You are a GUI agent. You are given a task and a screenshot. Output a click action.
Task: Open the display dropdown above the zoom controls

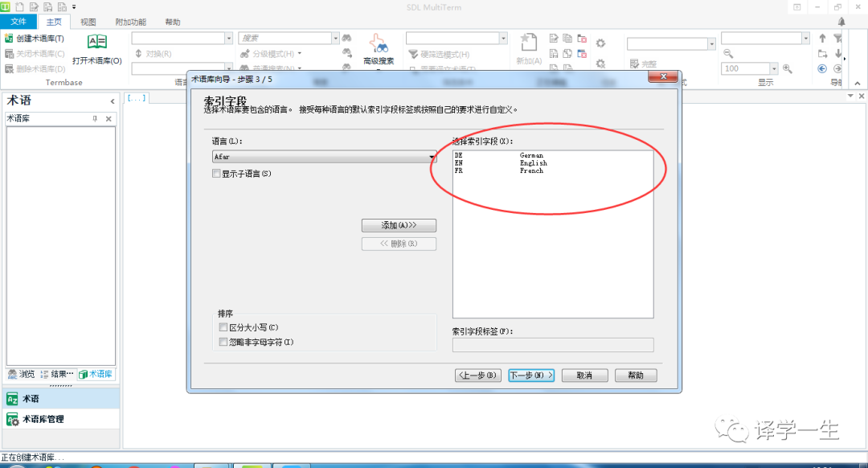pos(805,39)
